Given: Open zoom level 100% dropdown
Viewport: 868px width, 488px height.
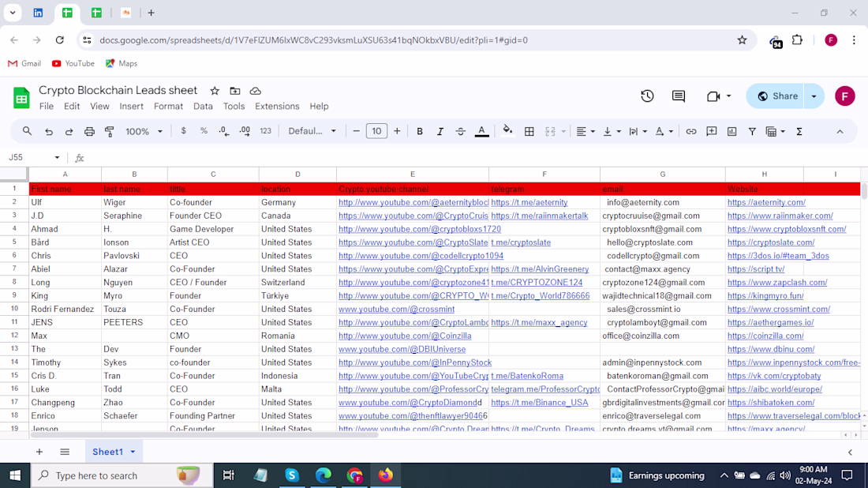Looking at the screenshot, I should click(x=144, y=131).
